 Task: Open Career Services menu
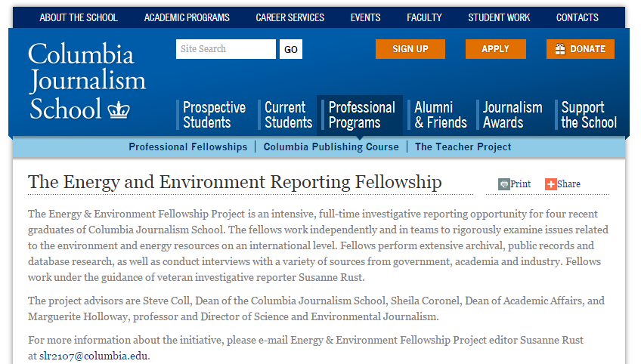[x=290, y=17]
